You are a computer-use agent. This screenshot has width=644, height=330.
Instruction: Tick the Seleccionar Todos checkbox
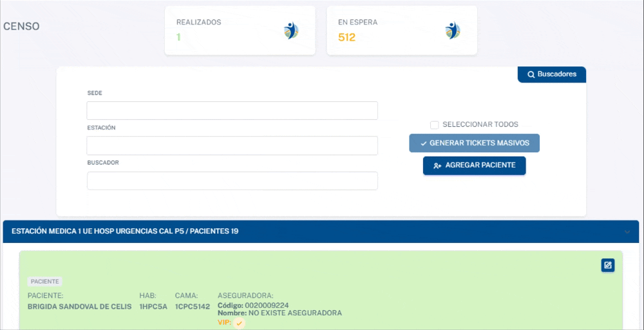(434, 124)
